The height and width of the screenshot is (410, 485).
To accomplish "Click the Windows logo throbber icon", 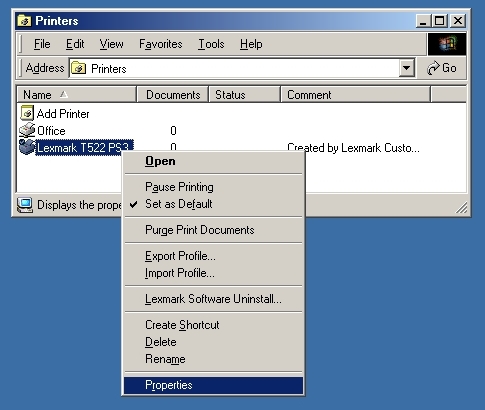I will point(447,44).
